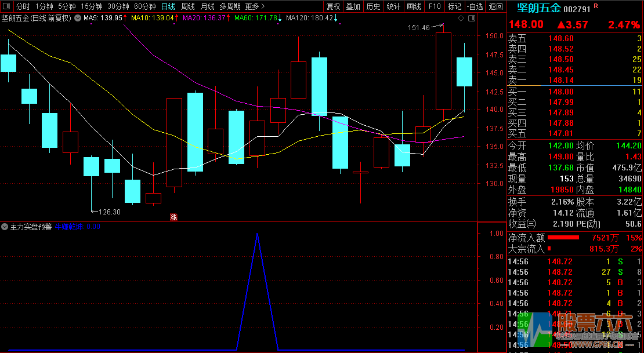644x353 pixels.
Task: Expand 主力实盘预警 indicator dropdown arrow
Action: (5, 227)
